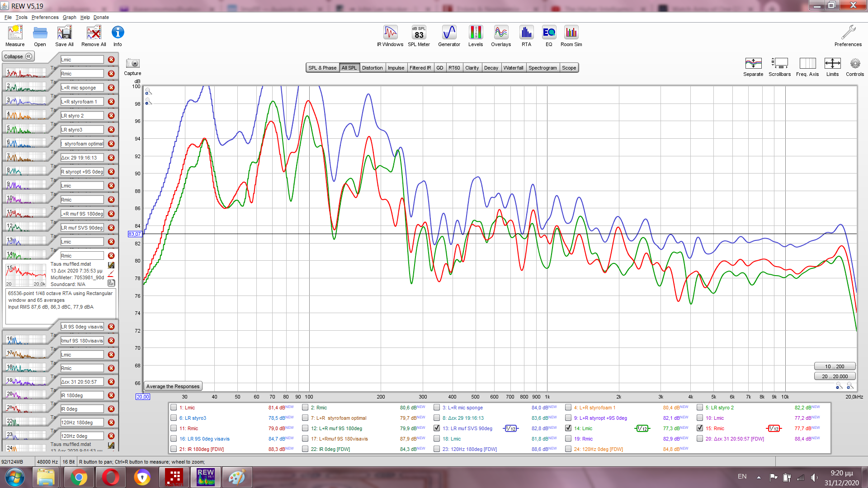Uncheck 13: LR muf SVS 90deg trace

[x=437, y=428]
